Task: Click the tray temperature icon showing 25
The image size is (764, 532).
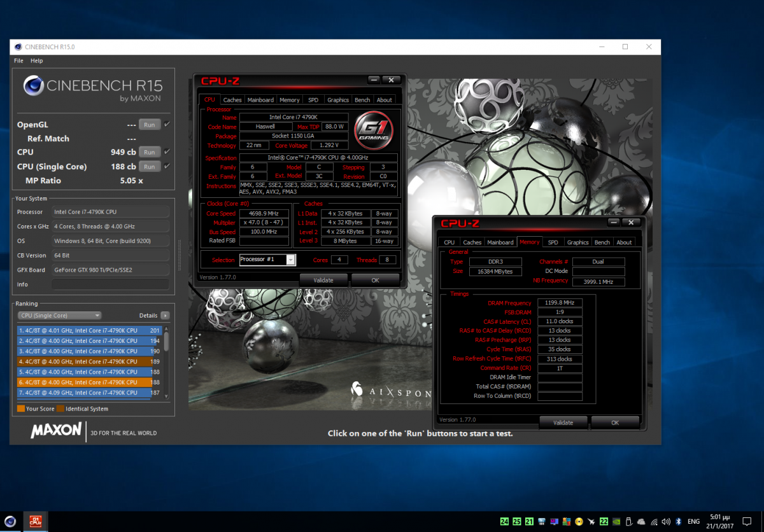Action: click(517, 522)
